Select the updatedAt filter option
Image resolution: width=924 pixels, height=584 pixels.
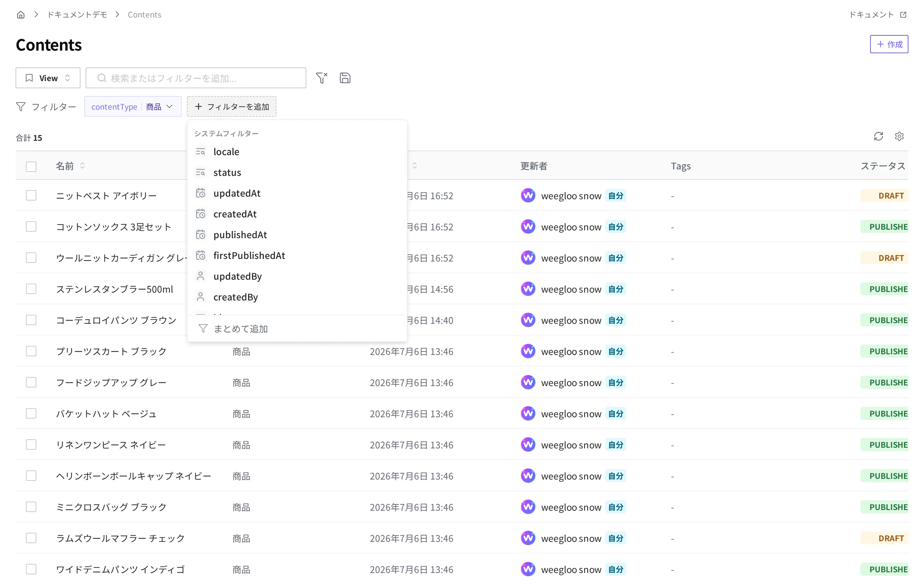(297, 193)
